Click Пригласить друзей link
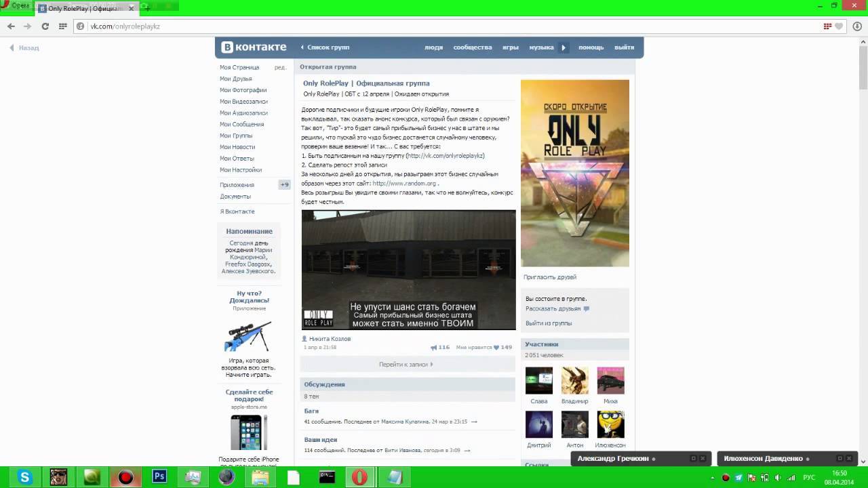 (550, 277)
